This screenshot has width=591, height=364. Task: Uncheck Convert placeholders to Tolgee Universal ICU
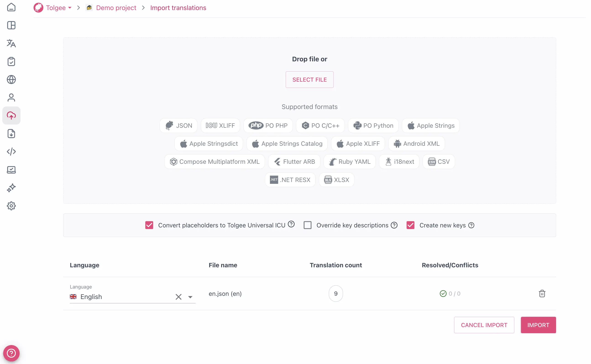coord(149,225)
